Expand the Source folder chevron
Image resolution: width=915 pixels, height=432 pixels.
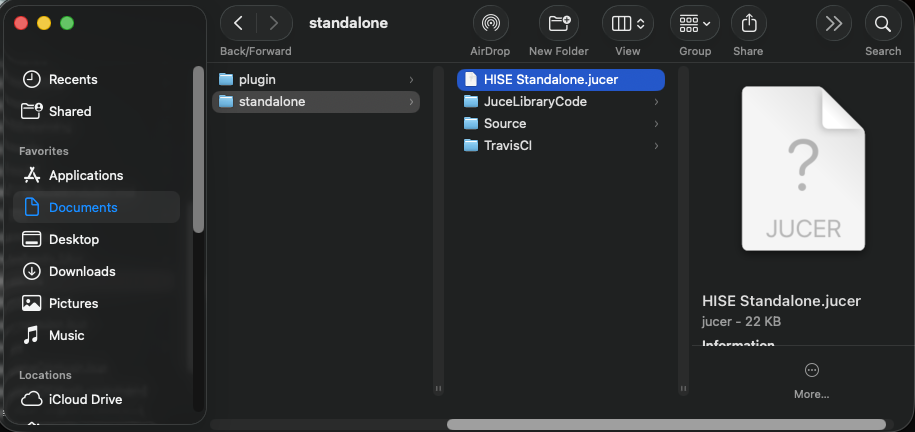click(x=656, y=124)
